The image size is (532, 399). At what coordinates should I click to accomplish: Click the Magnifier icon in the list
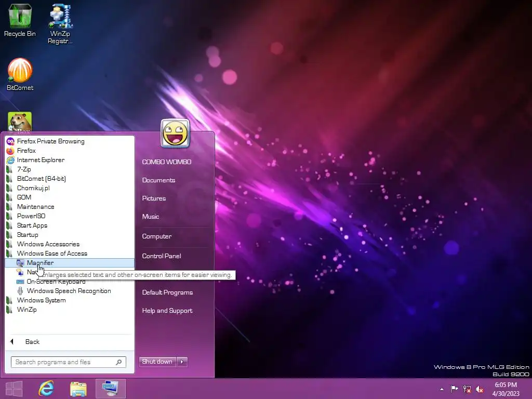click(20, 263)
